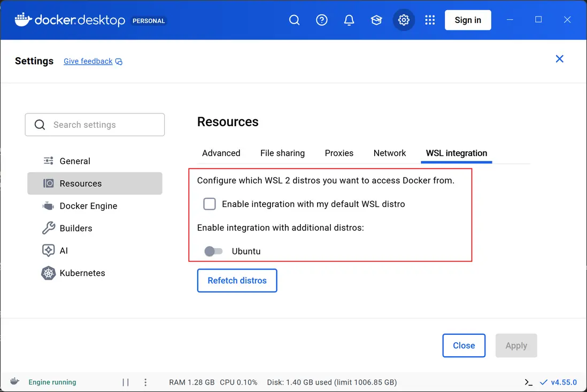Open the Learning center graduation cap icon
The width and height of the screenshot is (587, 392).
coord(376,20)
